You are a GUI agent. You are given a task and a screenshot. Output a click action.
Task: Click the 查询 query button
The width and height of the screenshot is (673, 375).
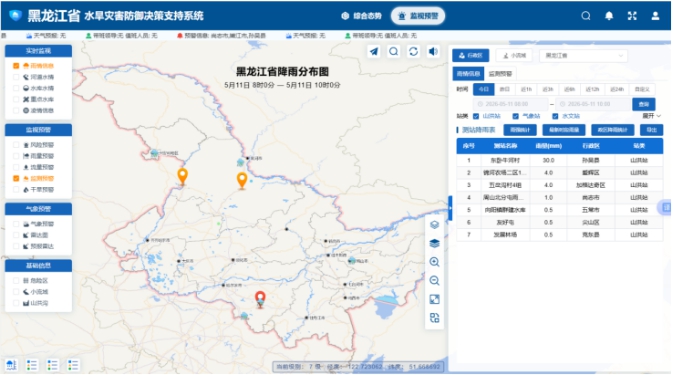tap(643, 104)
